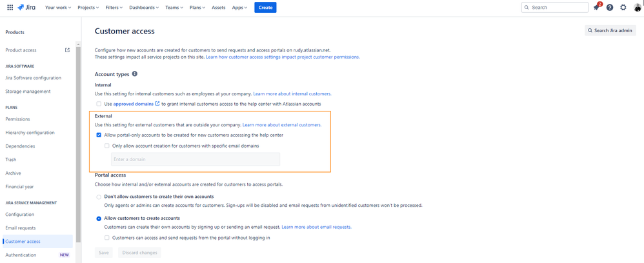The height and width of the screenshot is (263, 644).
Task: Click the approved domains link
Action: pyautogui.click(x=134, y=104)
